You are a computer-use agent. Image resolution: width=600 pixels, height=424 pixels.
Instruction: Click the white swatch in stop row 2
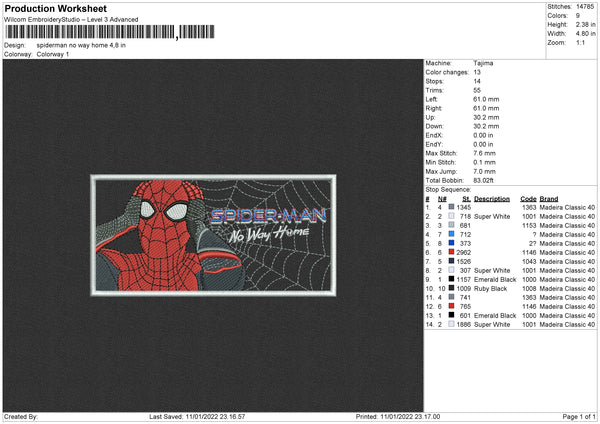(451, 216)
